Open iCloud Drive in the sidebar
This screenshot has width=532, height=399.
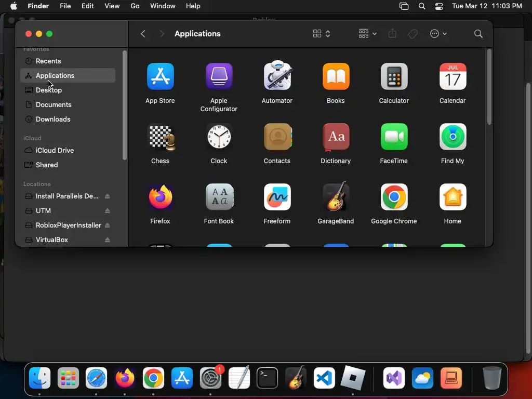tap(68, 150)
